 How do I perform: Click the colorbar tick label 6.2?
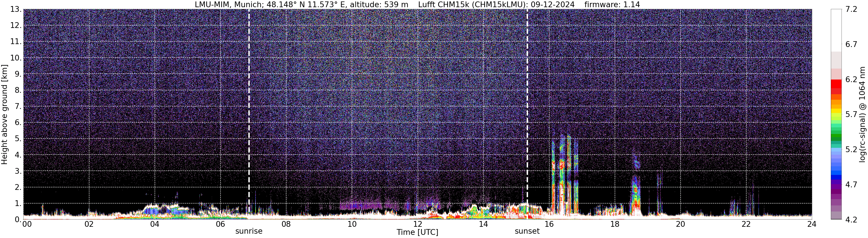(851, 80)
